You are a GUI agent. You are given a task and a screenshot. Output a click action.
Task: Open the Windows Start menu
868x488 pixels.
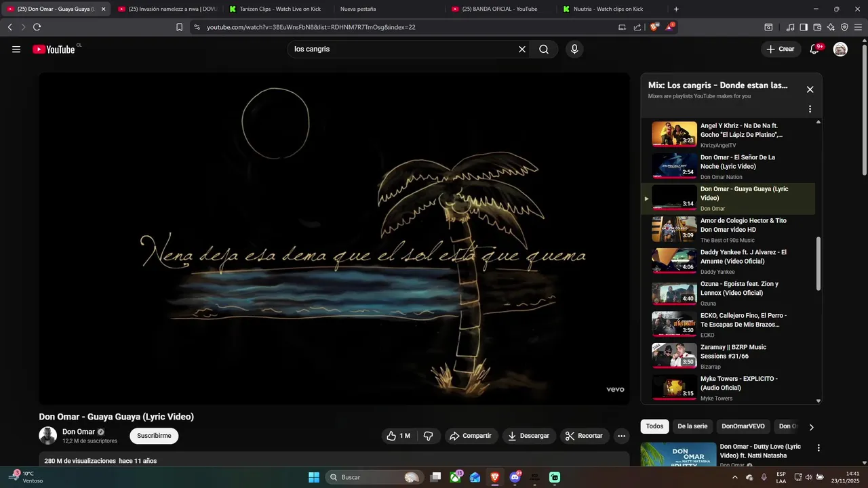pyautogui.click(x=314, y=477)
